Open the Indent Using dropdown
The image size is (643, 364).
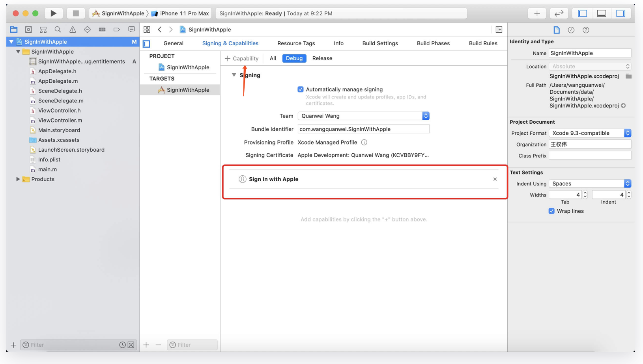[x=590, y=184]
